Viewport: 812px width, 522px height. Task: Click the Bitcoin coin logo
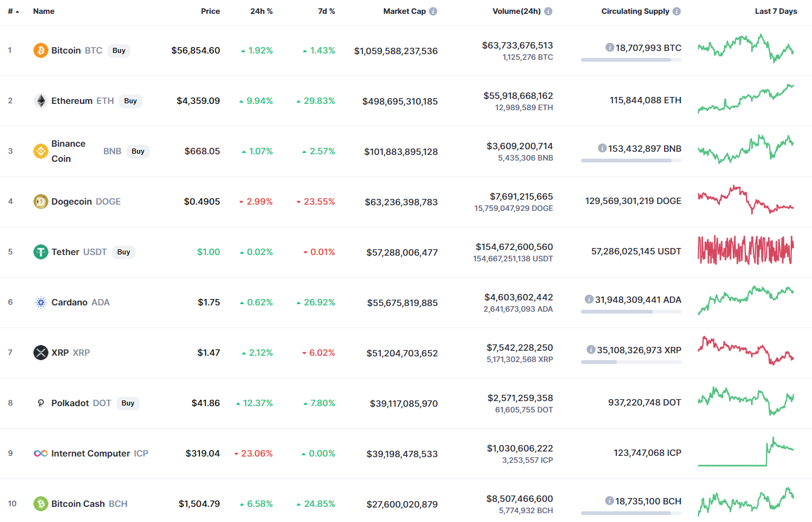(40, 50)
